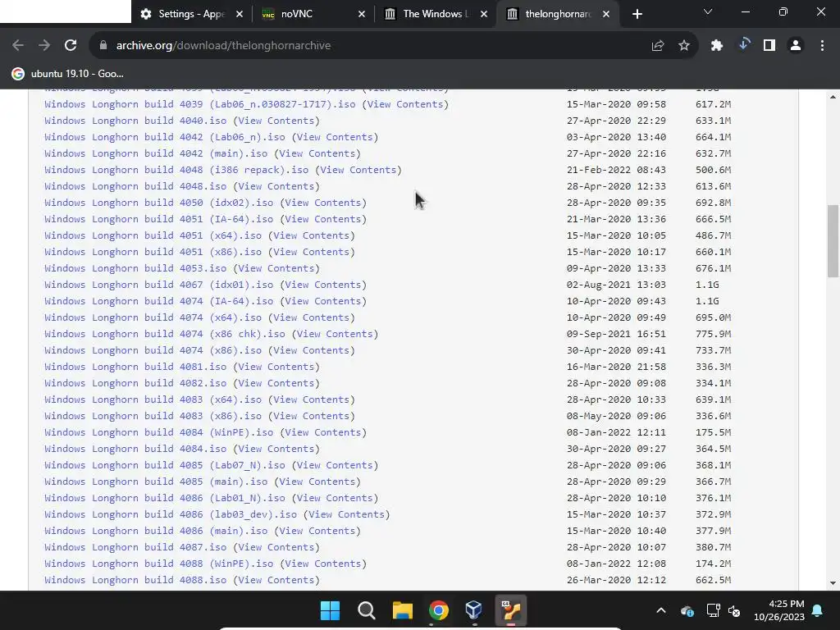Click the page vertical scrollbar thumb
Image resolution: width=840 pixels, height=630 pixels.
[833, 241]
